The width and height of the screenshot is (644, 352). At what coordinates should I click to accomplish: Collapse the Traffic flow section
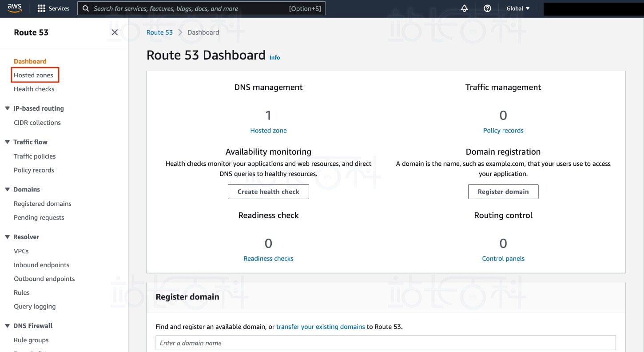[x=7, y=142]
